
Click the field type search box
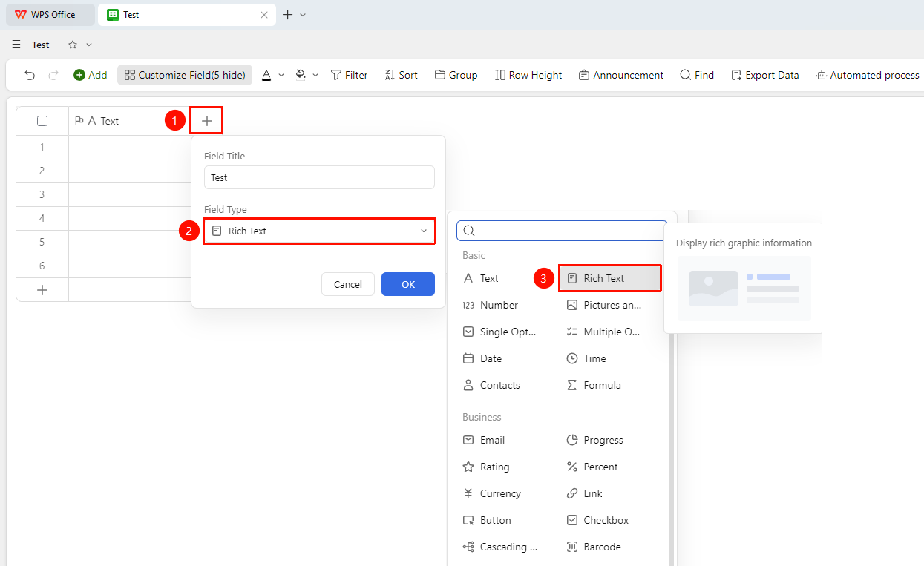[x=562, y=231]
